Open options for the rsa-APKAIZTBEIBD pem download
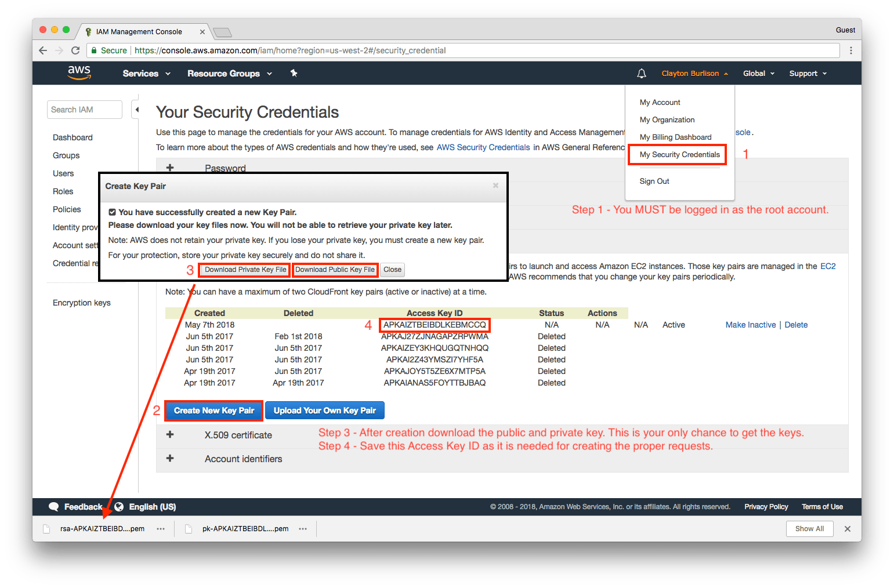This screenshot has height=588, width=894. click(x=161, y=529)
